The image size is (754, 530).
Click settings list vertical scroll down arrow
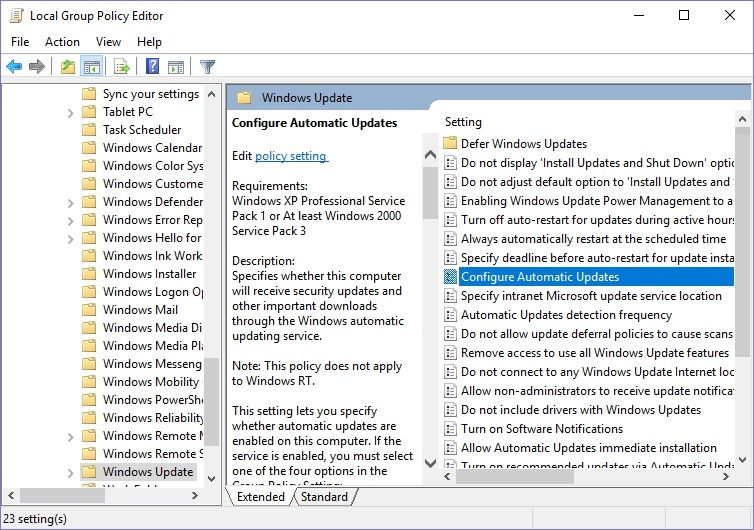coord(742,460)
